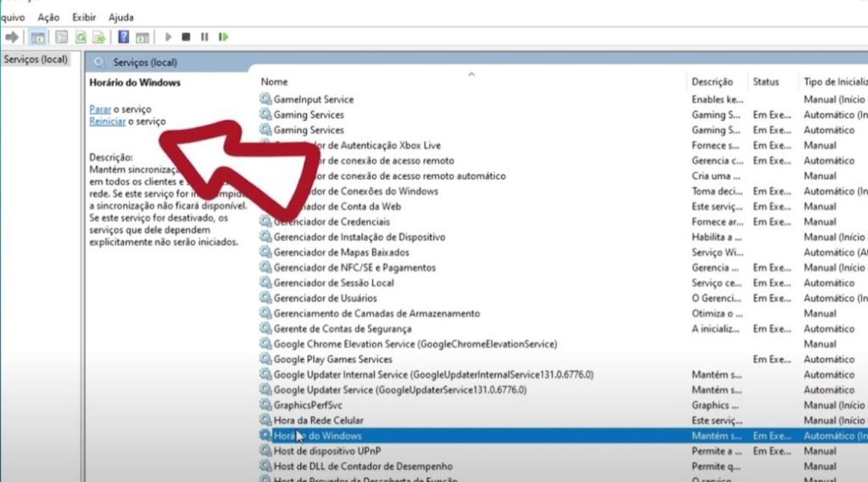Image resolution: width=868 pixels, height=482 pixels.
Task: Click the gear icon beside Host de dispositivo UPnP
Action: point(265,451)
